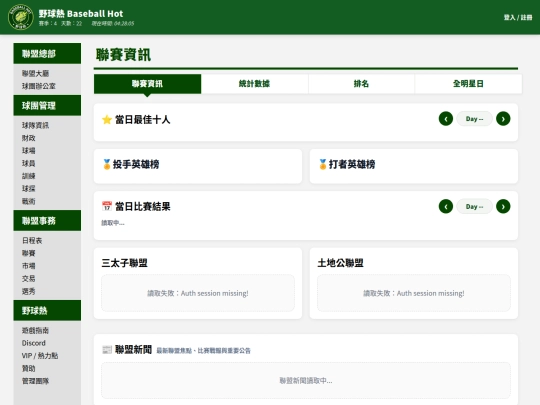Viewport: 540px width, 405px height.
Task: Click the 野球熱 sidebar section header
Action: [47, 310]
